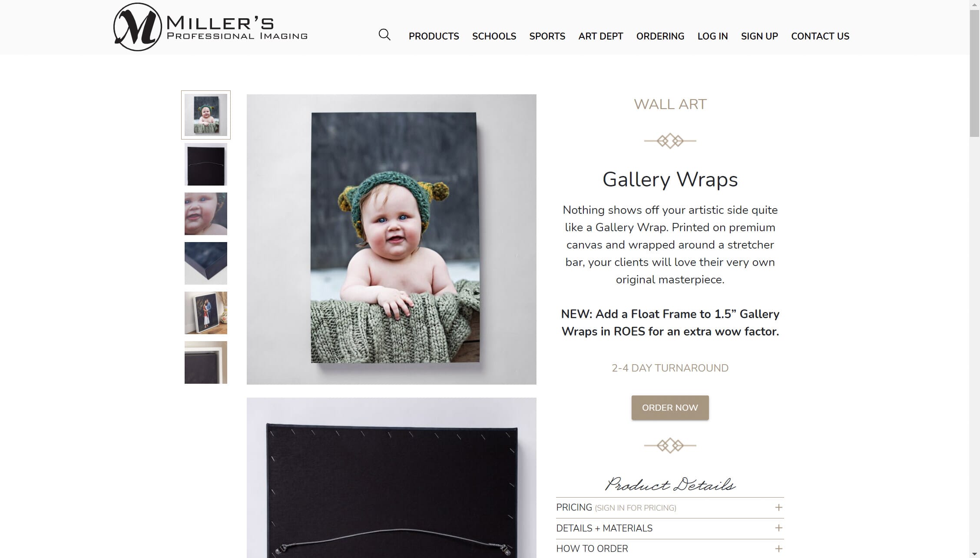Click the Order Now button
The height and width of the screenshot is (558, 980).
(x=670, y=408)
